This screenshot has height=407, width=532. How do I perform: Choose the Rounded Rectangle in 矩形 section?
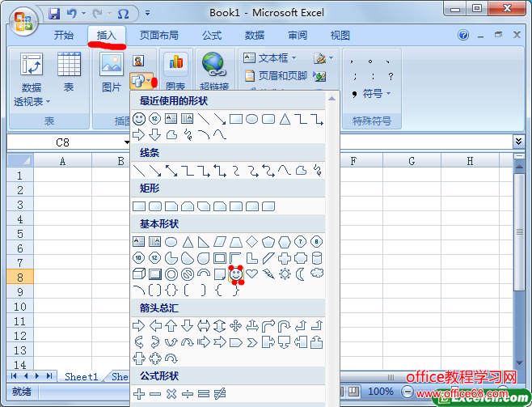coord(155,206)
